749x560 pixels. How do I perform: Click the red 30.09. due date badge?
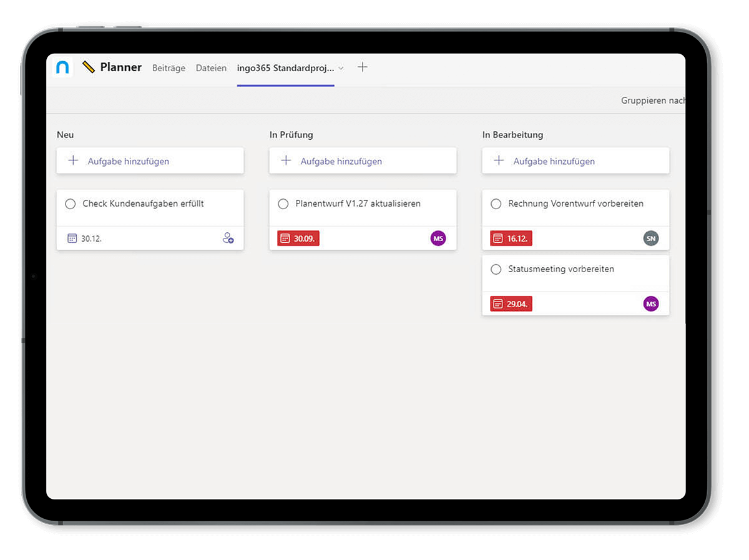[x=298, y=238]
